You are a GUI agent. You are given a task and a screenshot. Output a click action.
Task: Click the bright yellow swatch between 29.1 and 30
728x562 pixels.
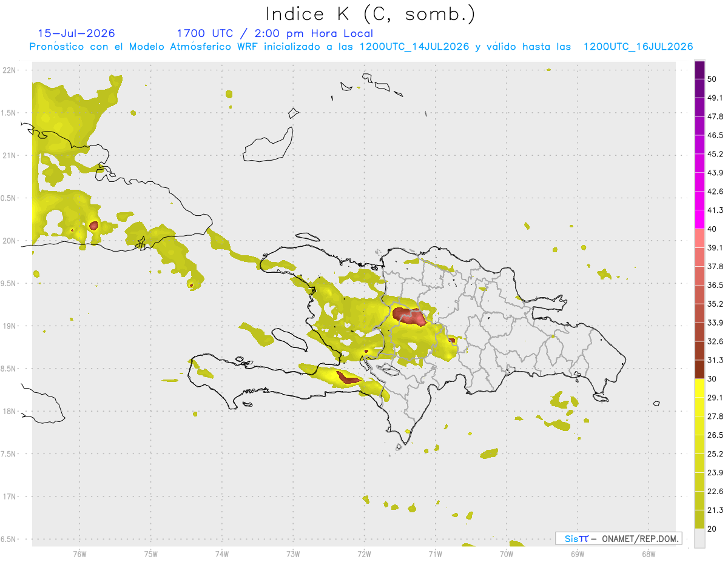pos(699,388)
